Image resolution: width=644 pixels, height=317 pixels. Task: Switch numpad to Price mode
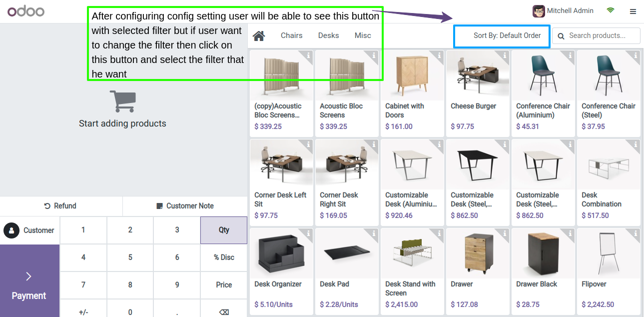[x=224, y=285]
